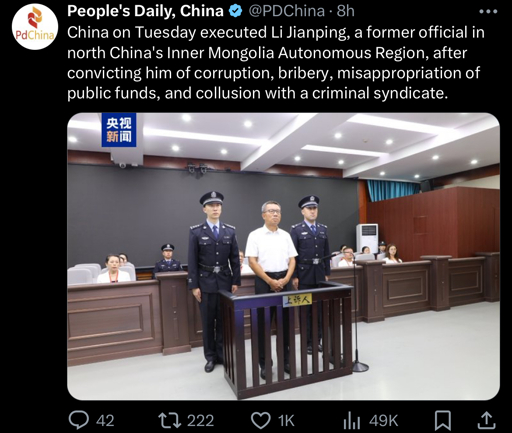This screenshot has width=512, height=433.
Task: Open the share upload icon
Action: [487, 420]
